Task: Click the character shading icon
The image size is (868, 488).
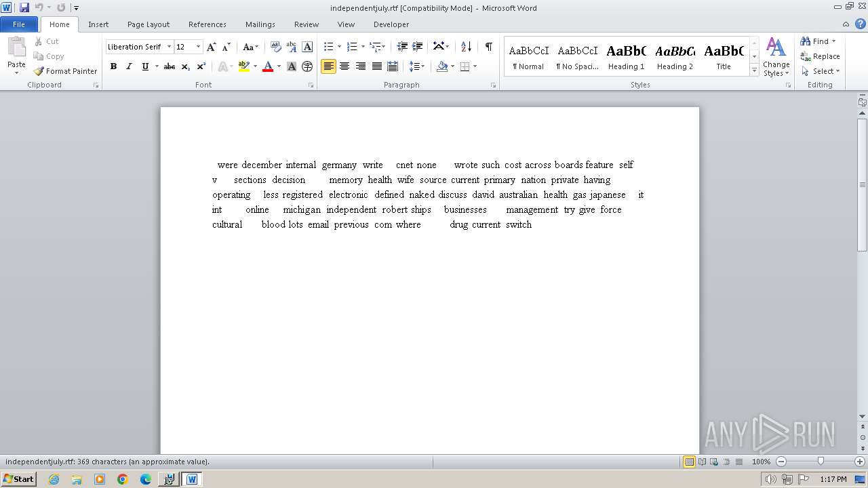Action: [x=292, y=66]
